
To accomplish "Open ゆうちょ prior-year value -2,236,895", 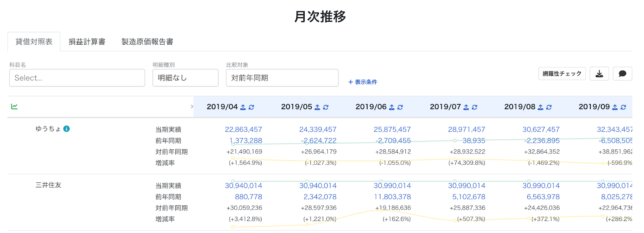I will 542,141.
